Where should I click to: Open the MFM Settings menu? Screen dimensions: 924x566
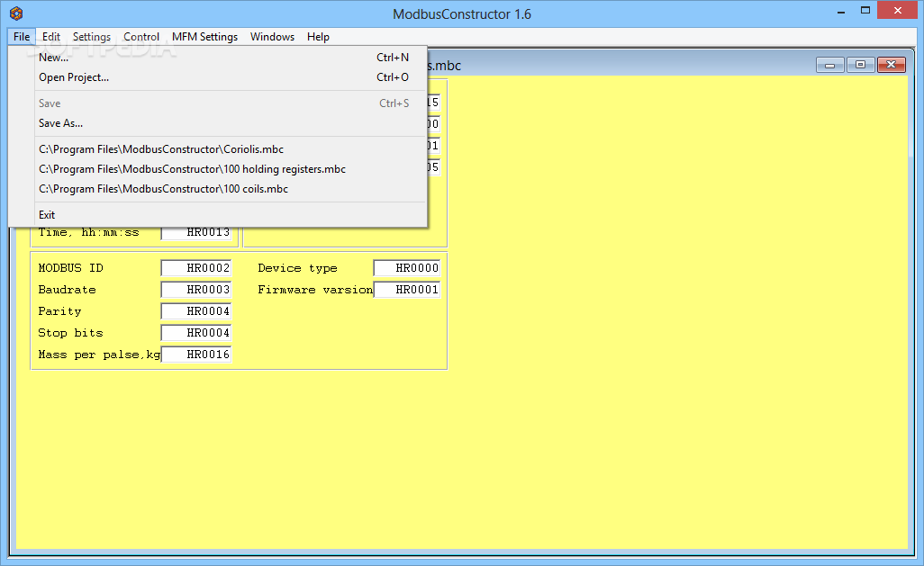[205, 37]
